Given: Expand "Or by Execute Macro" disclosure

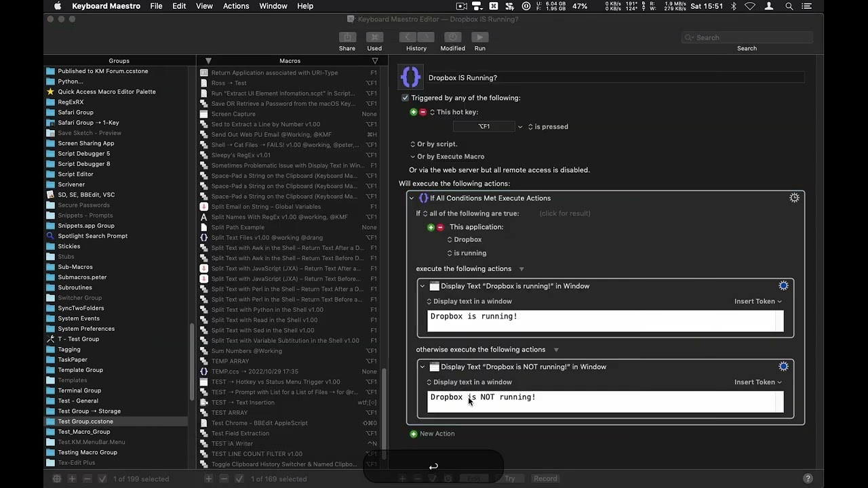Looking at the screenshot, I should 413,157.
